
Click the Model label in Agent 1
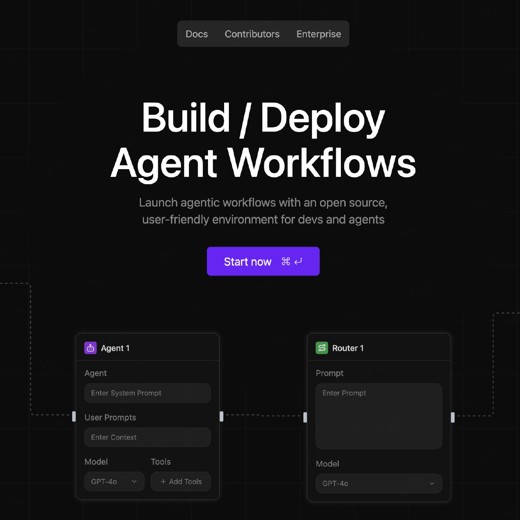pyautogui.click(x=96, y=462)
